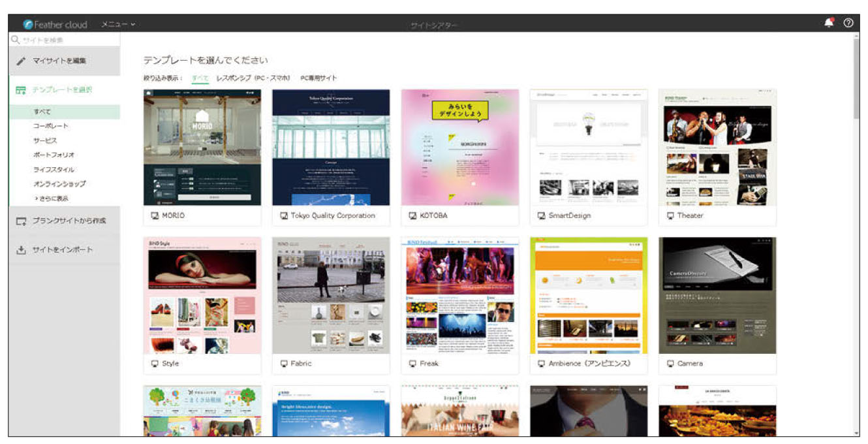Click the サイトを検索 search field

64,40
